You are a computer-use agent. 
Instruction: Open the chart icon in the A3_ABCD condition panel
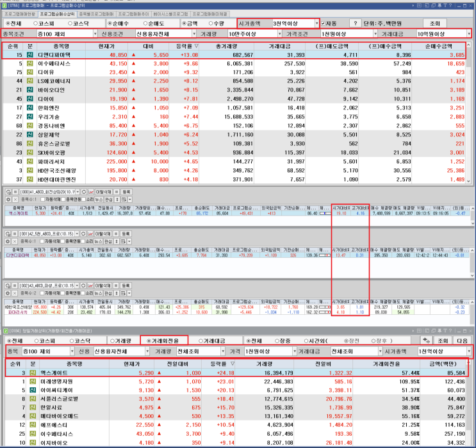[x=90, y=285]
